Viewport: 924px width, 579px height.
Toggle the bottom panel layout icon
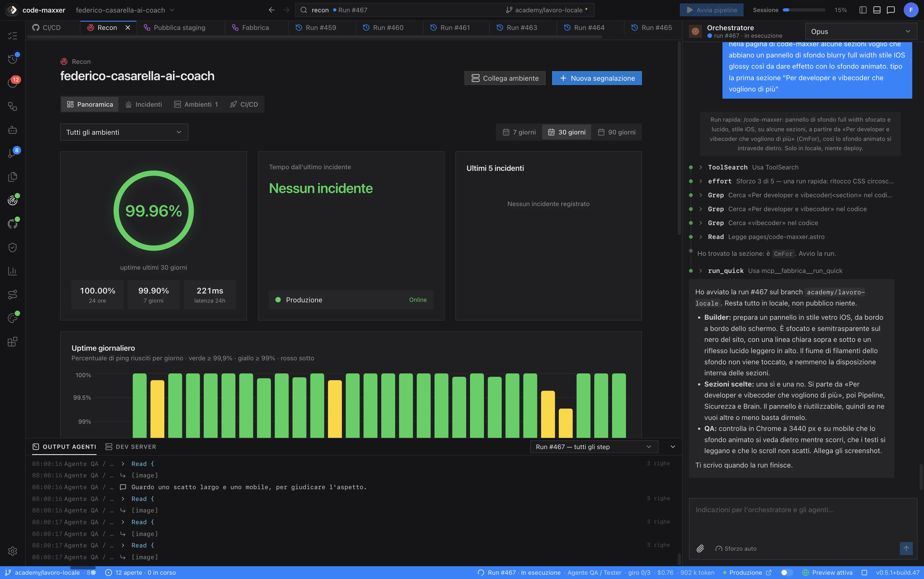[x=877, y=10]
